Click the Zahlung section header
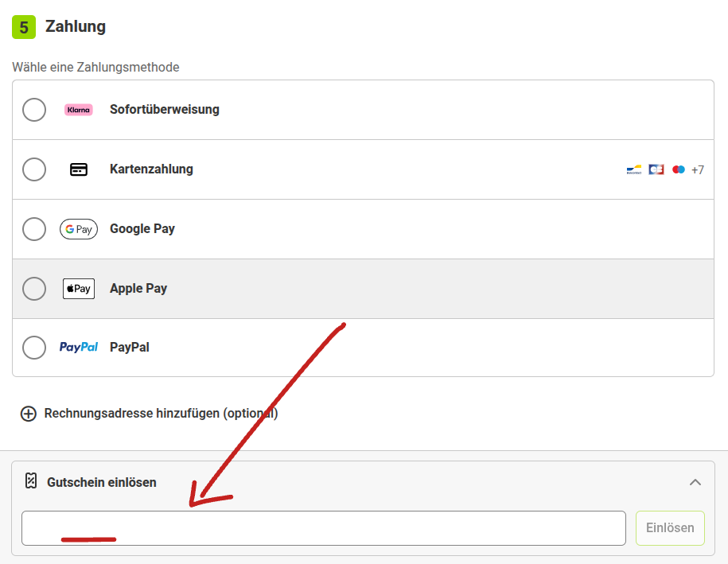The image size is (728, 564). coord(73,26)
